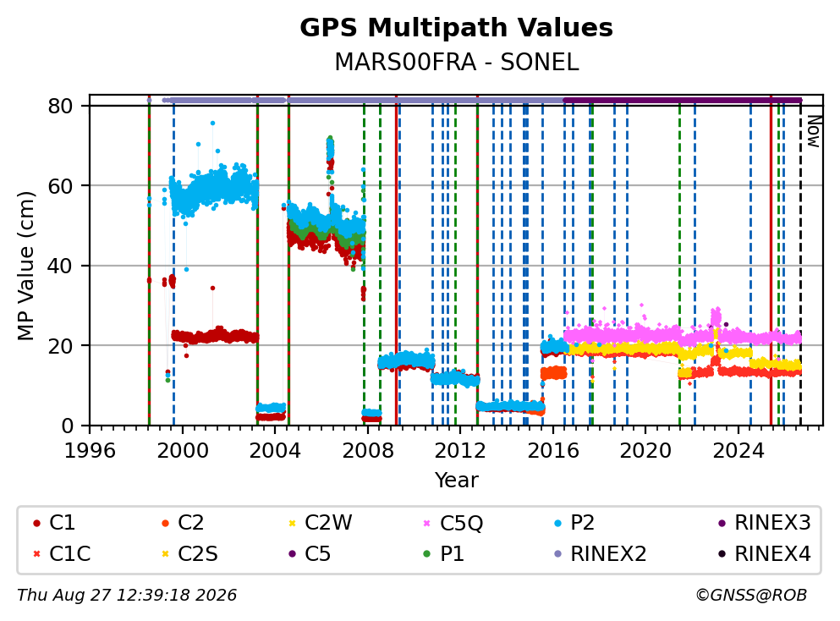Click the Now marker label
Screen dimensions: 840x621
pos(814,131)
